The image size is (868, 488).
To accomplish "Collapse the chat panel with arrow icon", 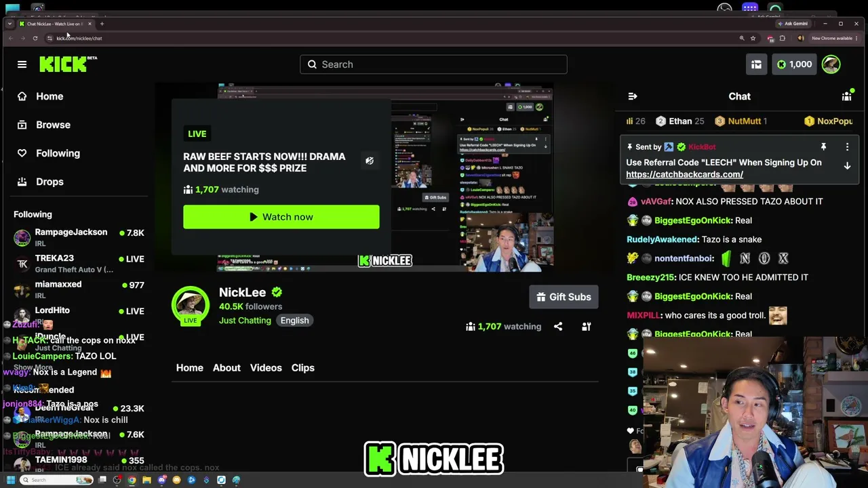I will (x=633, y=96).
